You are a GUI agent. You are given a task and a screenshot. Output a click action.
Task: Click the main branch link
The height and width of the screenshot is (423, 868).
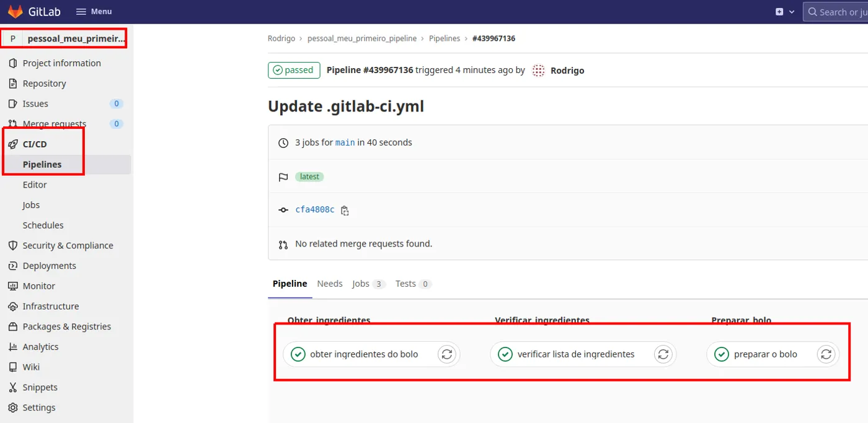[345, 142]
